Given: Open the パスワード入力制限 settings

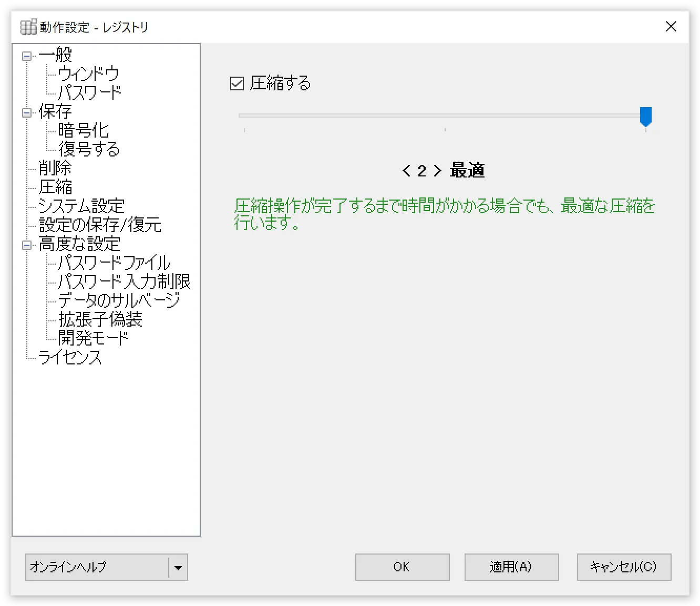Looking at the screenshot, I should tap(125, 281).
